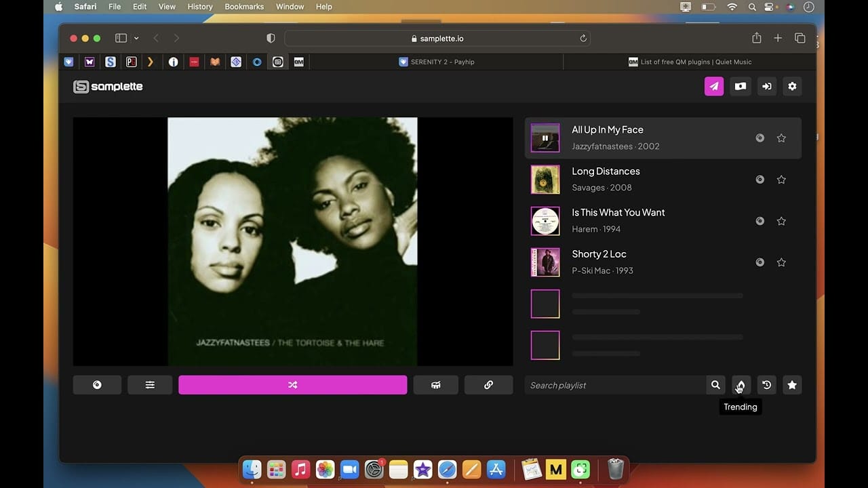This screenshot has height=488, width=868.
Task: Open the Long Distances album thumbnail
Action: (545, 180)
